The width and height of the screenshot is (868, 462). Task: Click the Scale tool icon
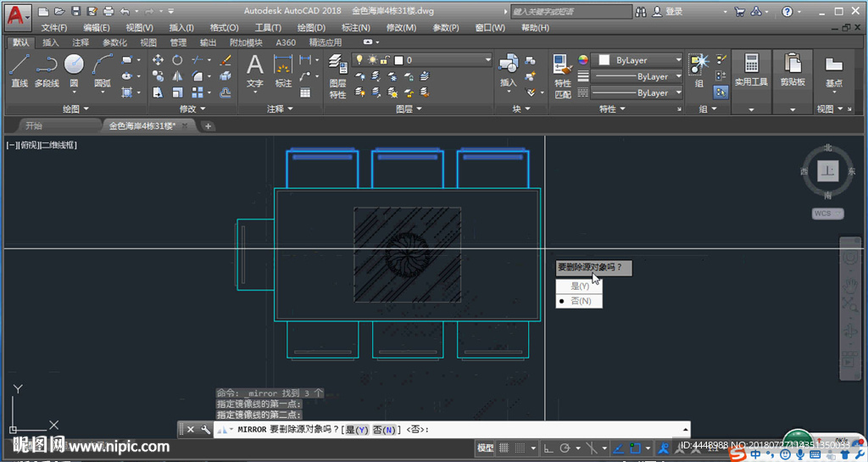[x=177, y=92]
